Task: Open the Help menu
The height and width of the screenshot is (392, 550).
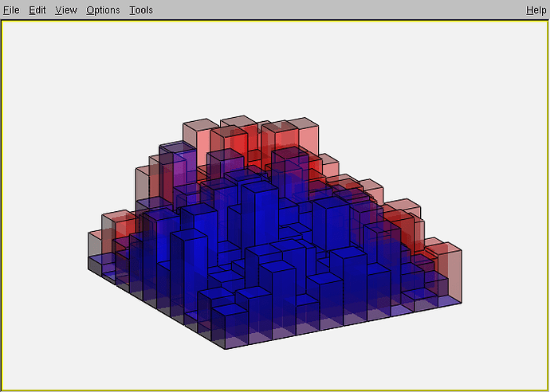Action: 536,10
